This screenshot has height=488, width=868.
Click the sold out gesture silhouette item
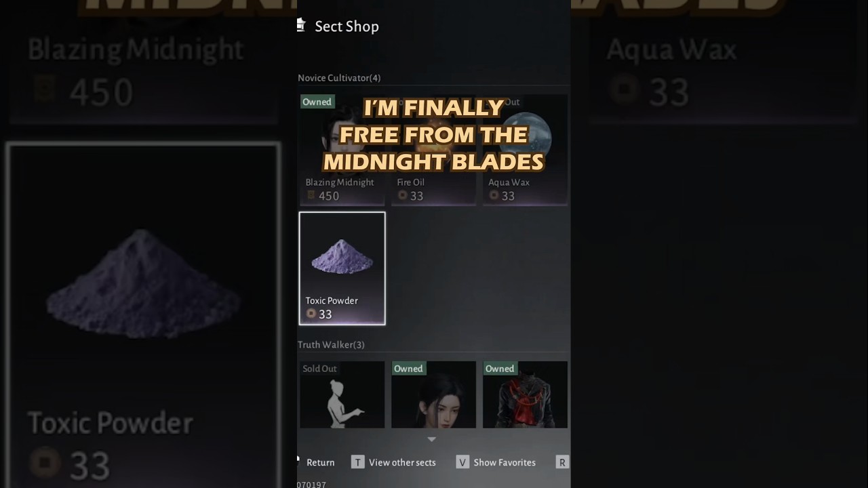tap(342, 394)
